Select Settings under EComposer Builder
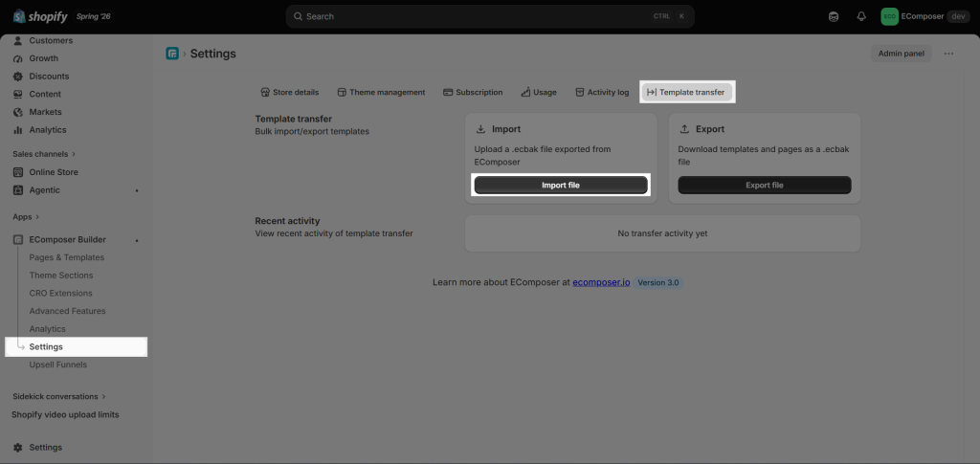The height and width of the screenshot is (464, 980). tap(77, 347)
